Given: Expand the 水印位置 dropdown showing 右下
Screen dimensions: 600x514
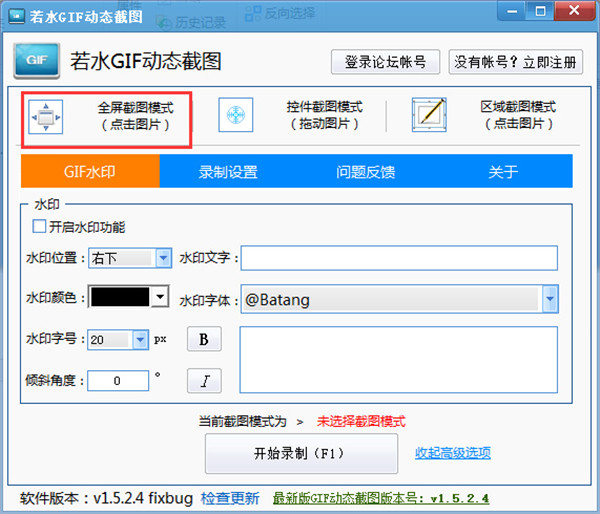Looking at the screenshot, I should click(x=130, y=258).
